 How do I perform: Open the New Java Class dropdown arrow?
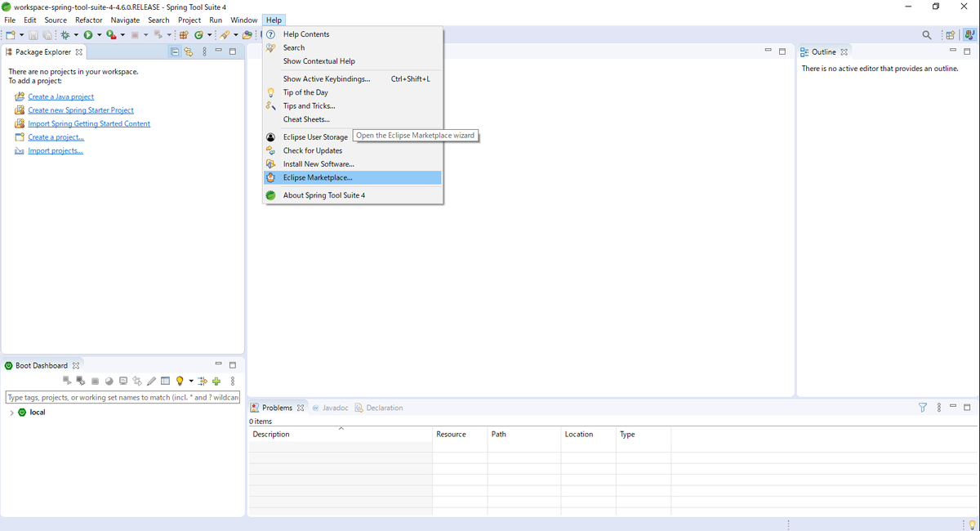pos(209,35)
